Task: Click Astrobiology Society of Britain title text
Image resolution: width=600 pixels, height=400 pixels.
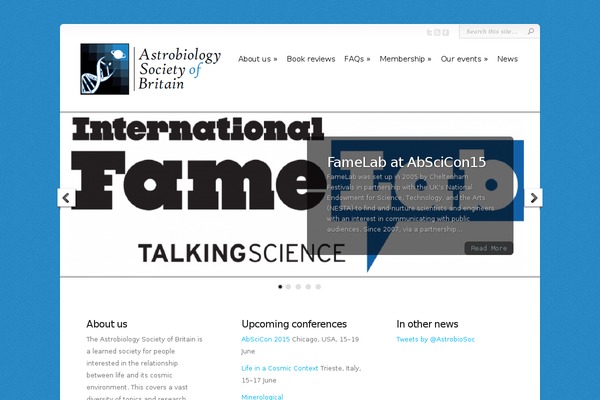Action: [x=180, y=69]
